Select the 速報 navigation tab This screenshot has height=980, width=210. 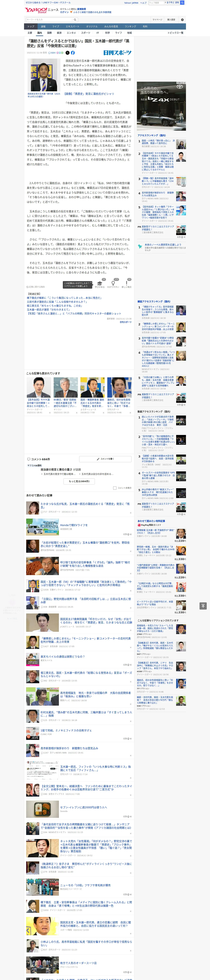pos(43,27)
